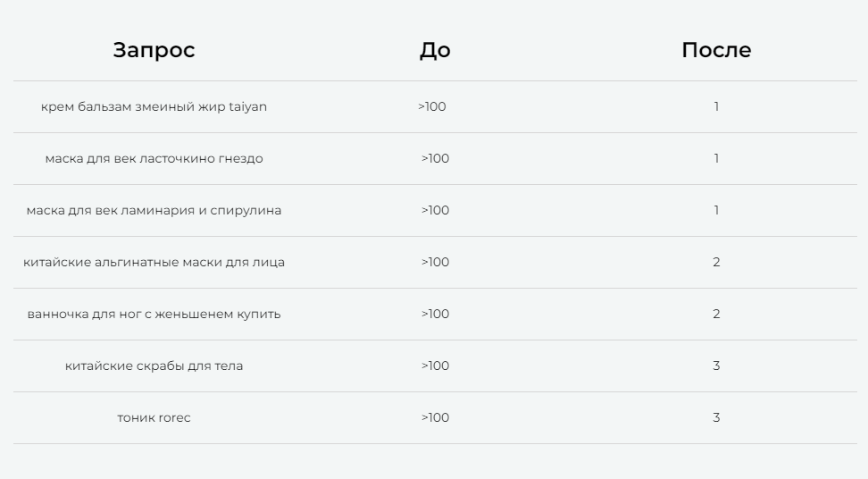Viewport: 868px width, 479px height.
Task: Select the query крем бальзам змеиный жир taiyan
Action: [x=154, y=106]
